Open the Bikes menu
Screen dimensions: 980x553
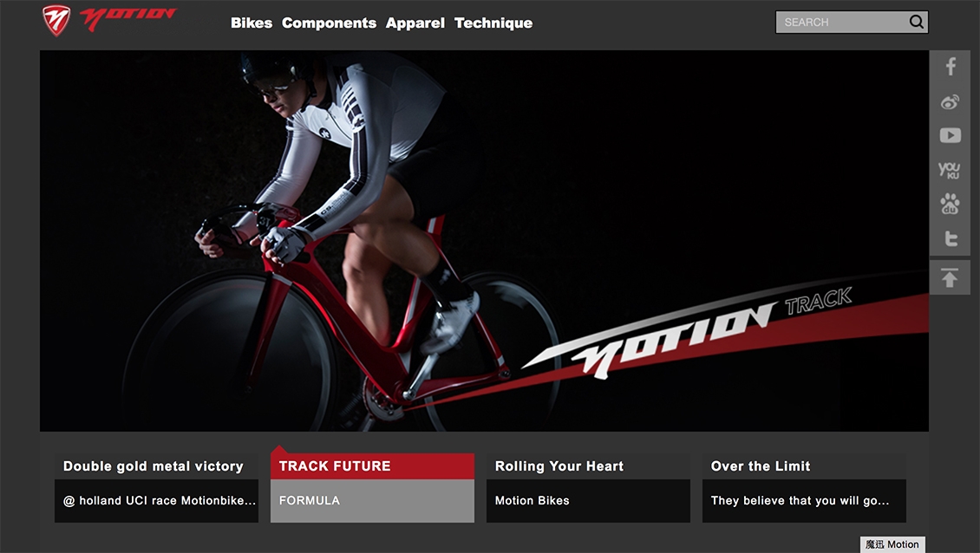[252, 23]
